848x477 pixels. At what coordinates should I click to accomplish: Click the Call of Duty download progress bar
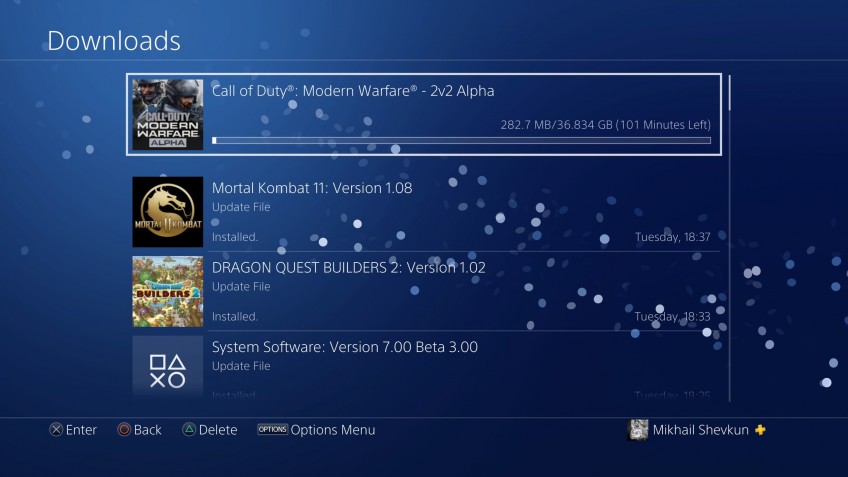(x=461, y=141)
